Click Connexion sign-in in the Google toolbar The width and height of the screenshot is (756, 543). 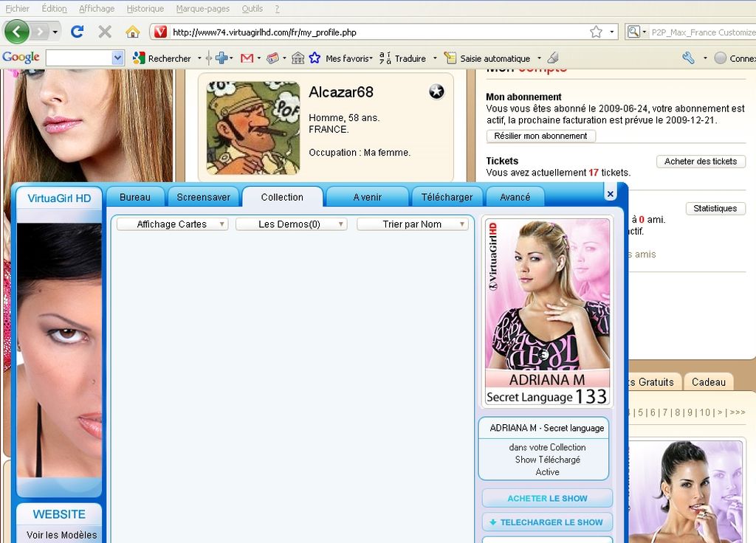(x=735, y=58)
